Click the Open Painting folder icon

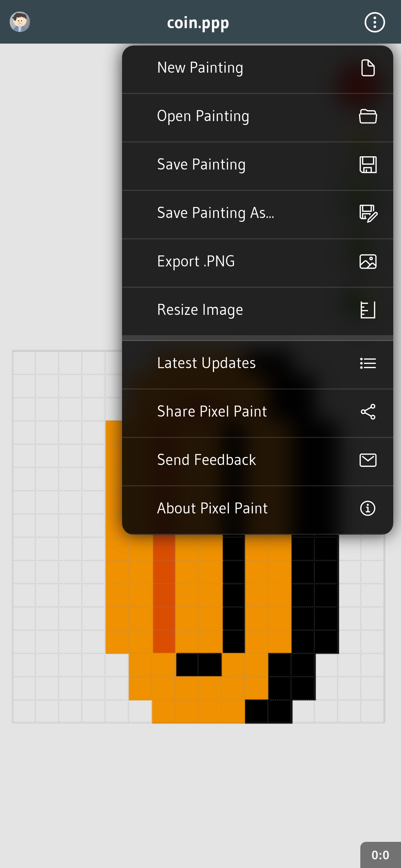point(368,116)
